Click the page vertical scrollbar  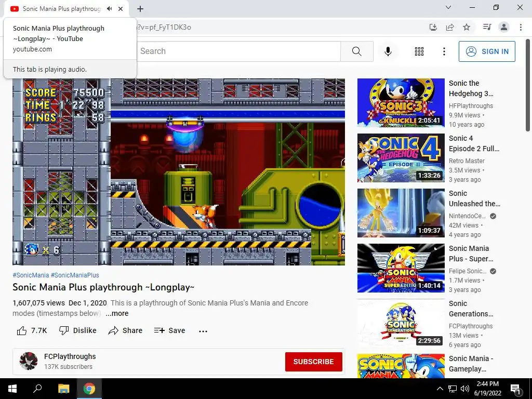coord(528,85)
